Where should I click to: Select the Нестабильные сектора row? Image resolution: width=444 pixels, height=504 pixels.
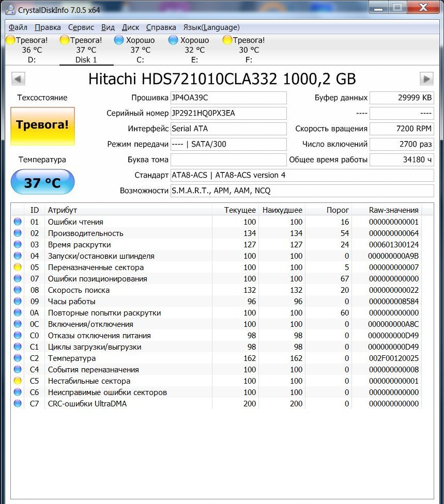click(216, 381)
